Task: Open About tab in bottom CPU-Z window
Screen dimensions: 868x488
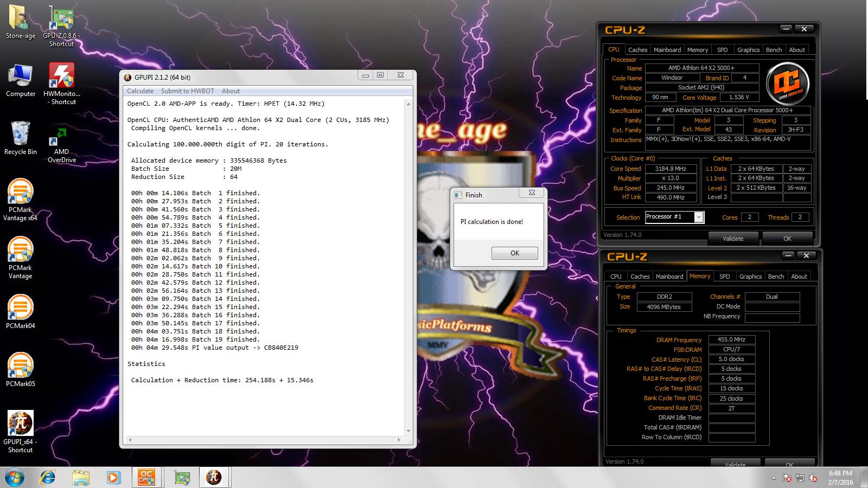Action: 799,277
